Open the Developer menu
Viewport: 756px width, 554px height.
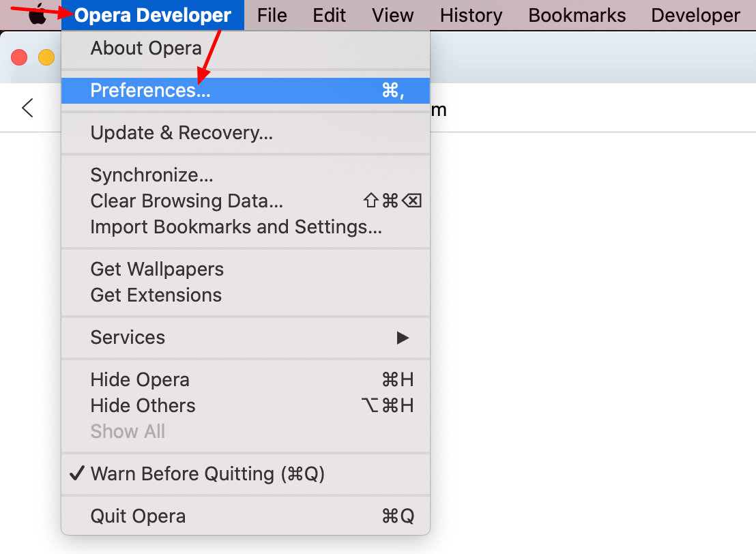coord(696,15)
